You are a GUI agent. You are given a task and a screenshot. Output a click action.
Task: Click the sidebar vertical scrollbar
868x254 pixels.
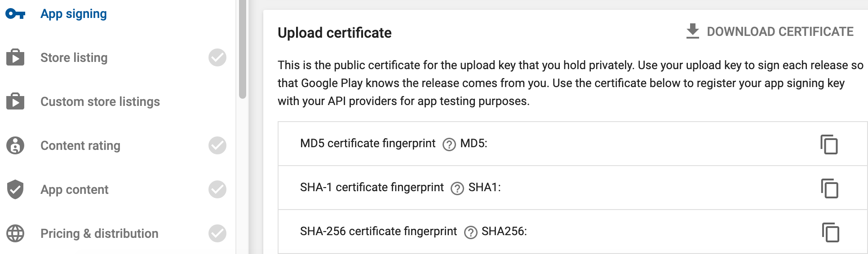243,49
